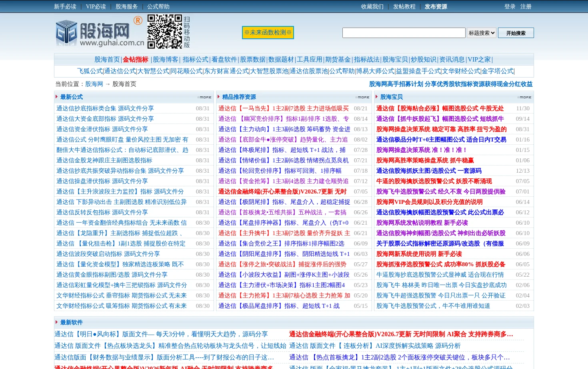Image resolution: width=588 pixels, height=369 pixels.
Task: Open 股海宝贝 nav tab
Action: 395,60
